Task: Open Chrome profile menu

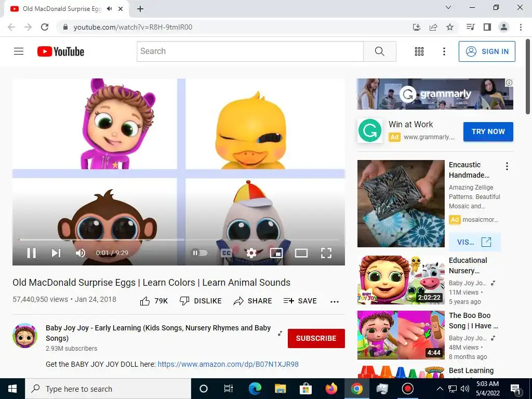Action: coord(504,27)
